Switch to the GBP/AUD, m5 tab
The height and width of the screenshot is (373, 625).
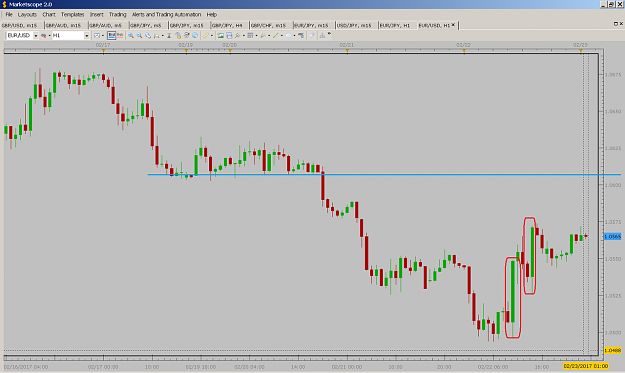106,25
